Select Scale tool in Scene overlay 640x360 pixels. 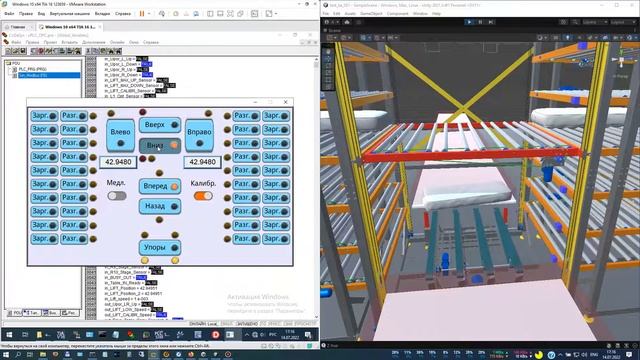coord(328,73)
